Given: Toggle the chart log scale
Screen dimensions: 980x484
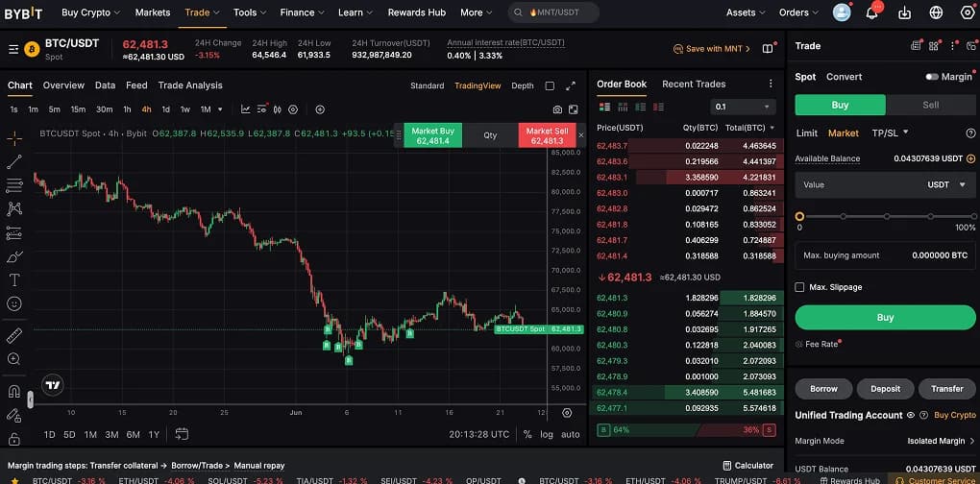Looking at the screenshot, I should tap(547, 434).
